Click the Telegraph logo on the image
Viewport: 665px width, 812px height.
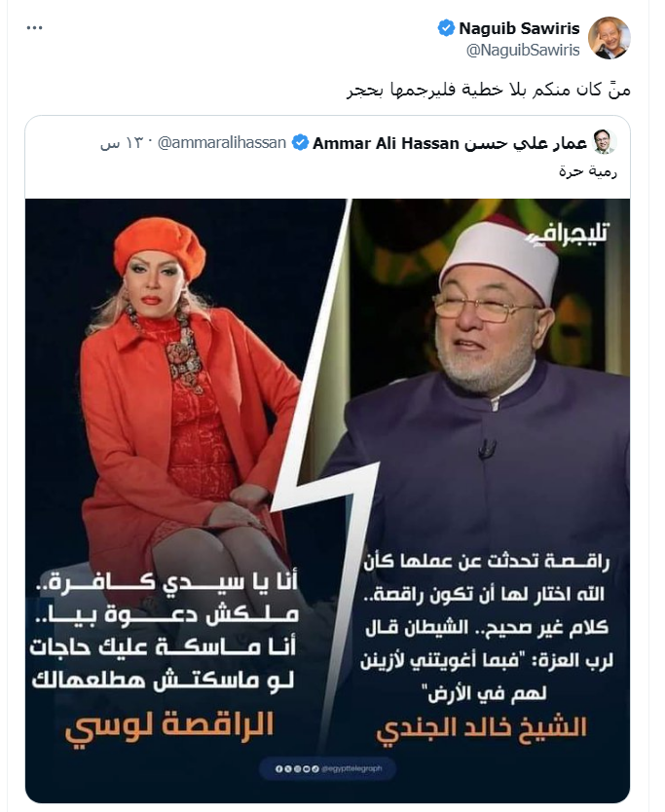pos(568,236)
